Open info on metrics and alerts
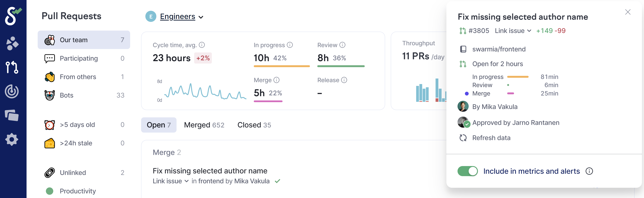 pyautogui.click(x=589, y=171)
